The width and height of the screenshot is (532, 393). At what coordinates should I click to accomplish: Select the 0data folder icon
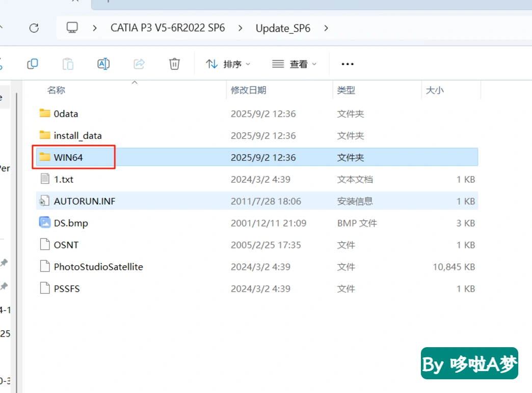point(45,113)
